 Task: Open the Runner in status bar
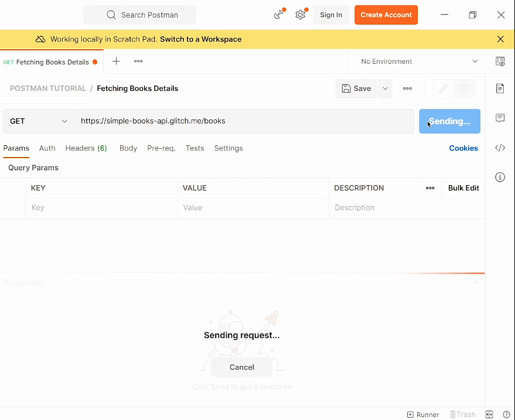tap(423, 415)
